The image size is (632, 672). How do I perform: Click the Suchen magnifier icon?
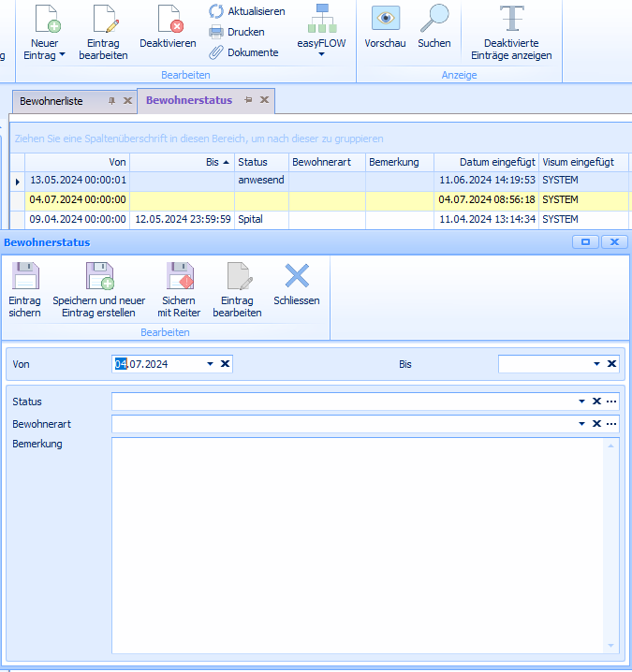pyautogui.click(x=434, y=19)
